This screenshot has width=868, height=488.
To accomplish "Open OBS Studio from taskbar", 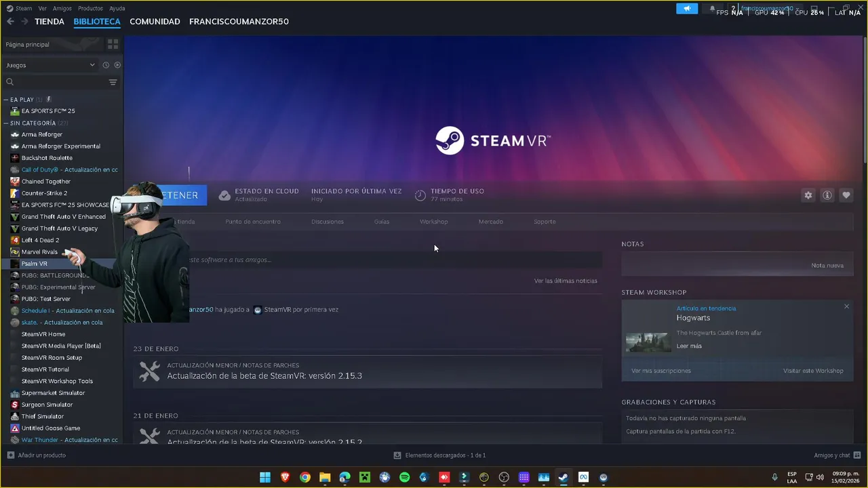I will (x=504, y=477).
